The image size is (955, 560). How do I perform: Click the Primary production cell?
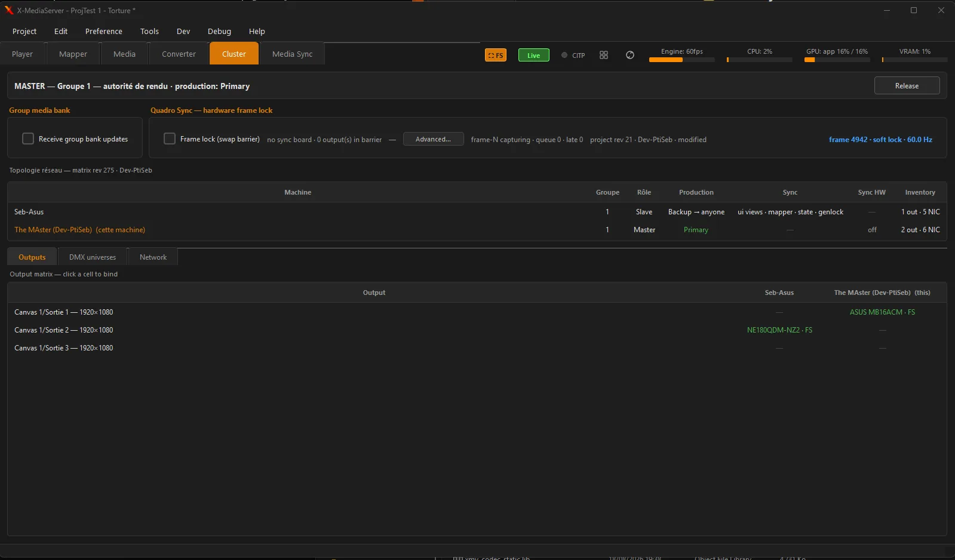[696, 230]
